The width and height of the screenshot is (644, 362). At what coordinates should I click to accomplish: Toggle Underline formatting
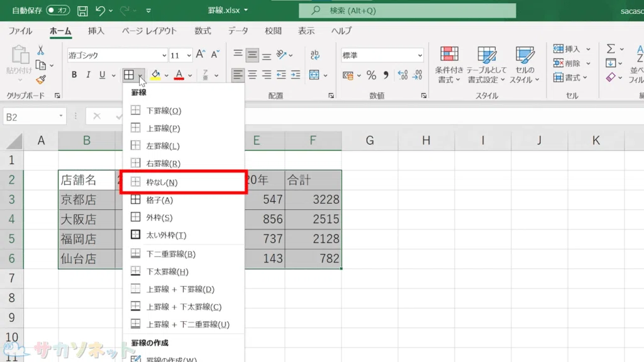point(102,75)
